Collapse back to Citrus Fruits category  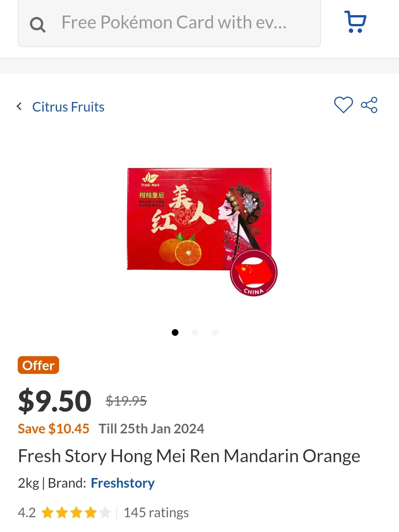pos(68,107)
